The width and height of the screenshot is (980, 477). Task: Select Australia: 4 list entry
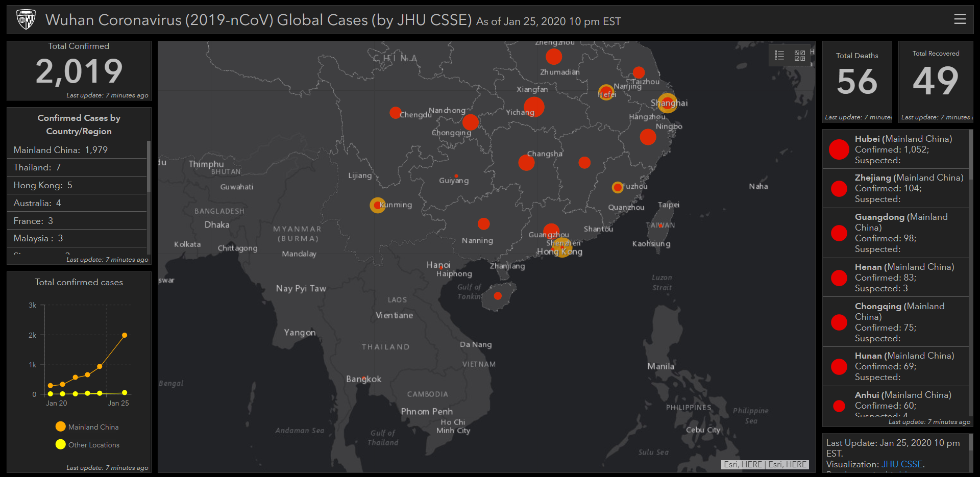tap(77, 203)
